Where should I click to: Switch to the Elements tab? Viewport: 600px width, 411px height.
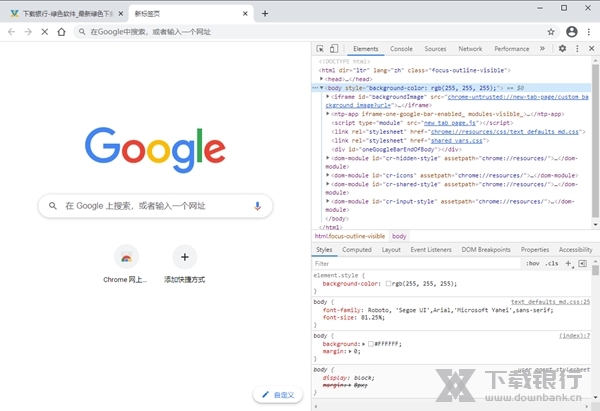coord(365,49)
